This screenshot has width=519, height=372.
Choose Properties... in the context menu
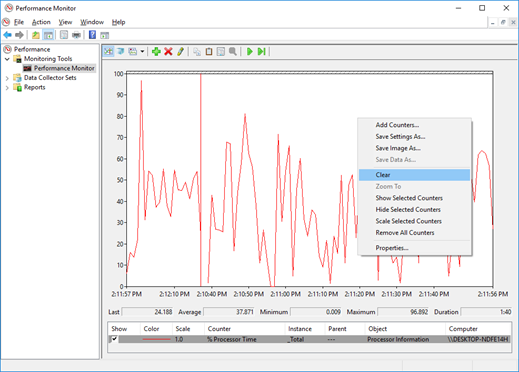tap(414, 248)
